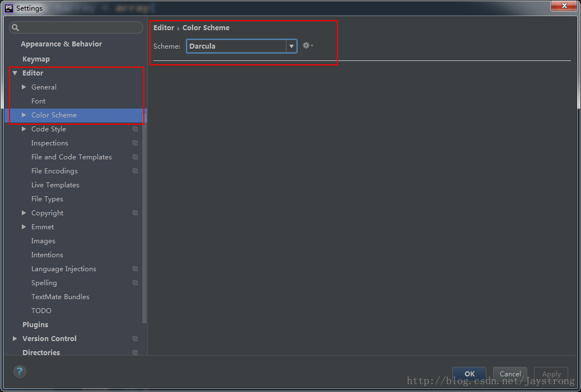Open the Scheme dropdown arrow
The image size is (581, 392).
[x=292, y=46]
